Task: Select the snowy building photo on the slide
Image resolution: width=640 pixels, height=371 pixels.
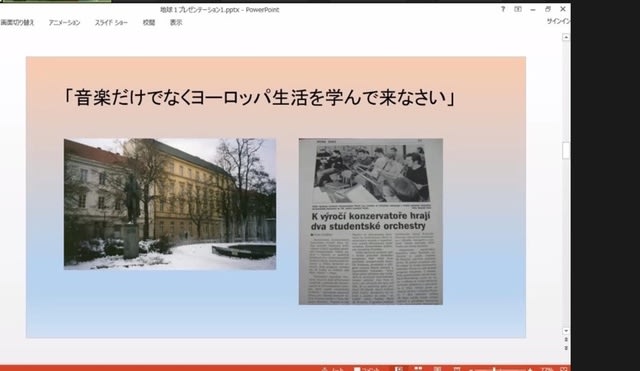Action: (x=170, y=204)
